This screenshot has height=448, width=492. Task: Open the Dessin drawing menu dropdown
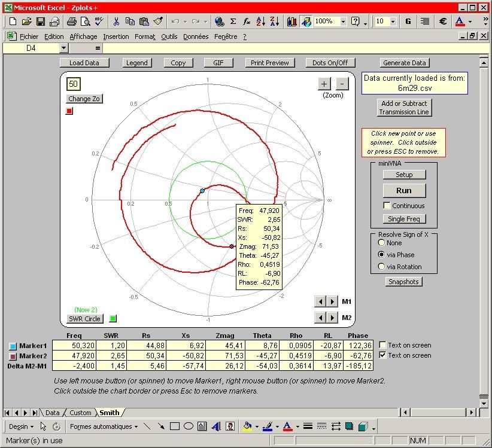click(21, 426)
